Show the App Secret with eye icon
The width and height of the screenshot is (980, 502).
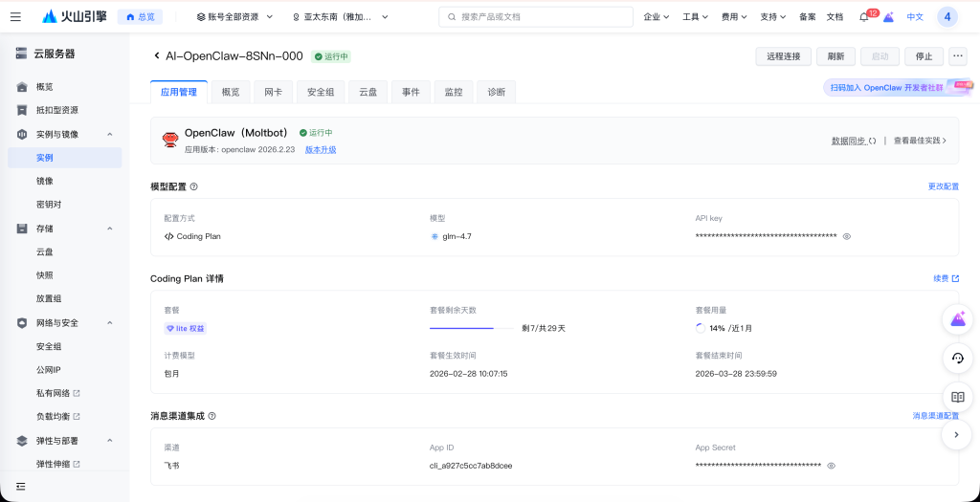[831, 466]
